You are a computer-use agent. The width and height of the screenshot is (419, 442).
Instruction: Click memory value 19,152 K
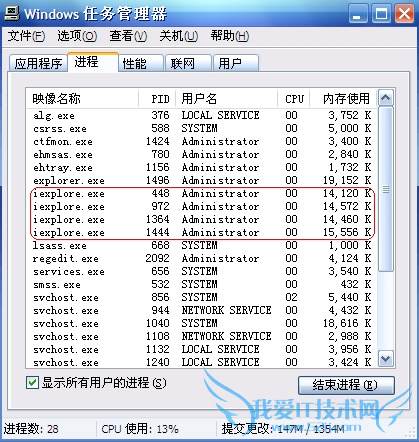(x=347, y=180)
